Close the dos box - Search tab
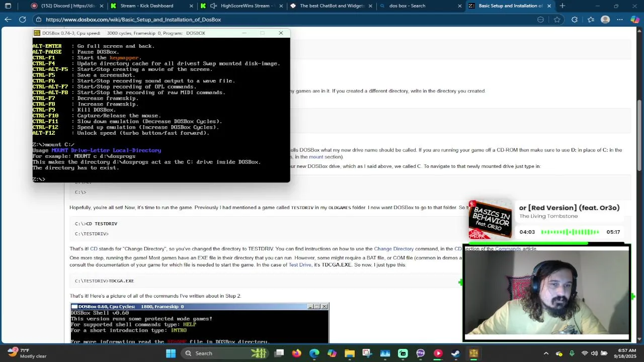Image resolution: width=644 pixels, height=362 pixels. [459, 6]
